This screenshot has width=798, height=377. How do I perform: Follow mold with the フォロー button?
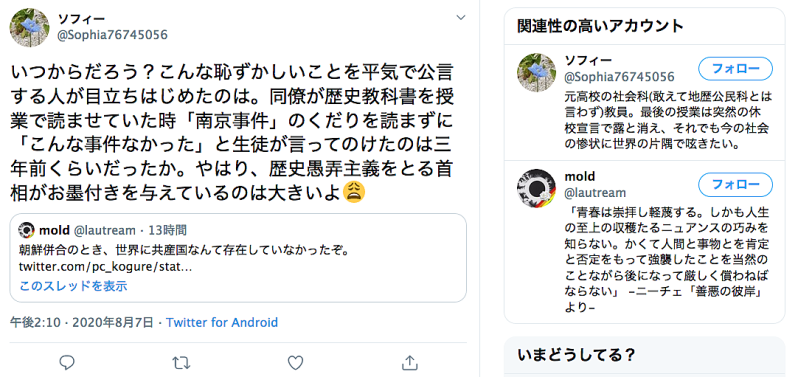tap(735, 185)
